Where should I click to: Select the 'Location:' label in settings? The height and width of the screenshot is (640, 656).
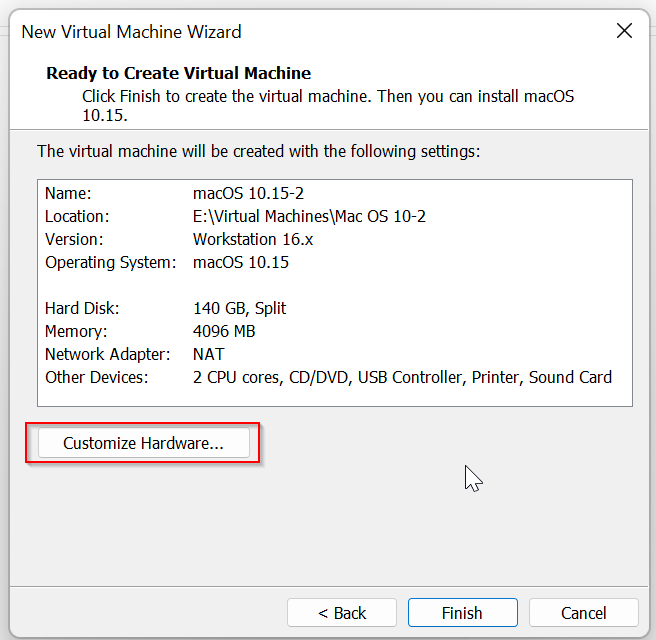coord(77,216)
